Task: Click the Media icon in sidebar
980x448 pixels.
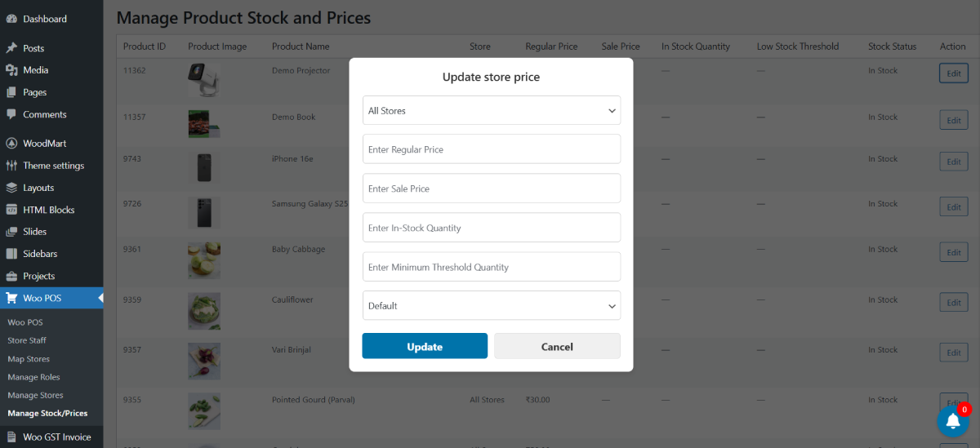Action: (11, 70)
